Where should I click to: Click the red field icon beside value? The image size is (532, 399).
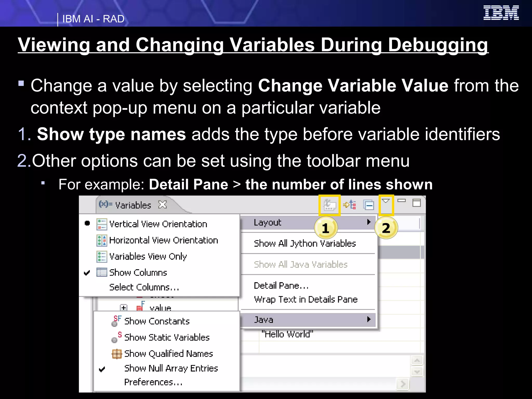tap(141, 307)
